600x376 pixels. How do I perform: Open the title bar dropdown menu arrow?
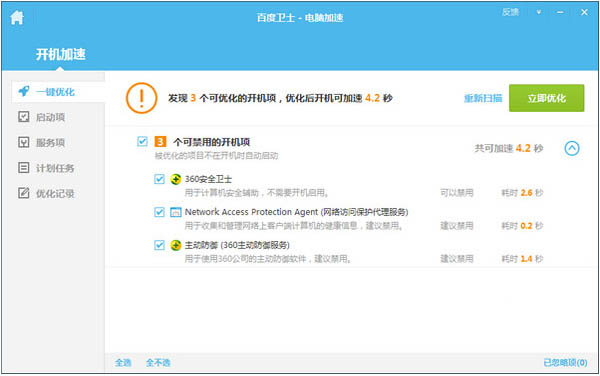coord(539,12)
